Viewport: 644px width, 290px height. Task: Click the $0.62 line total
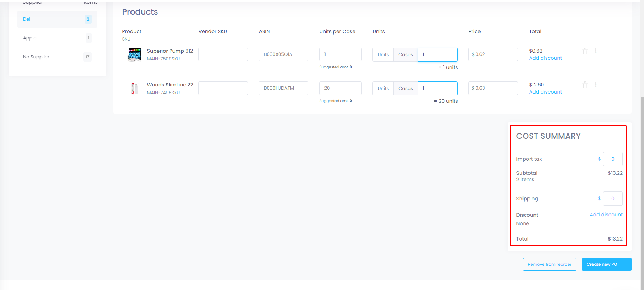coord(536,51)
